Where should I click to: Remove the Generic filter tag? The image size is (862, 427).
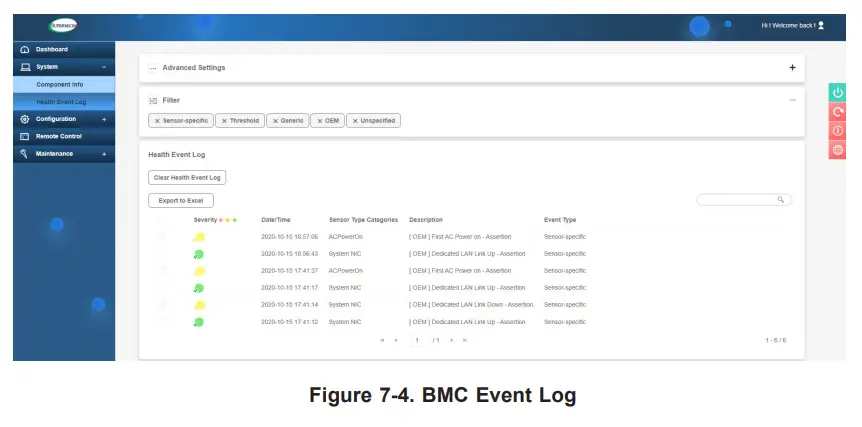(275, 121)
